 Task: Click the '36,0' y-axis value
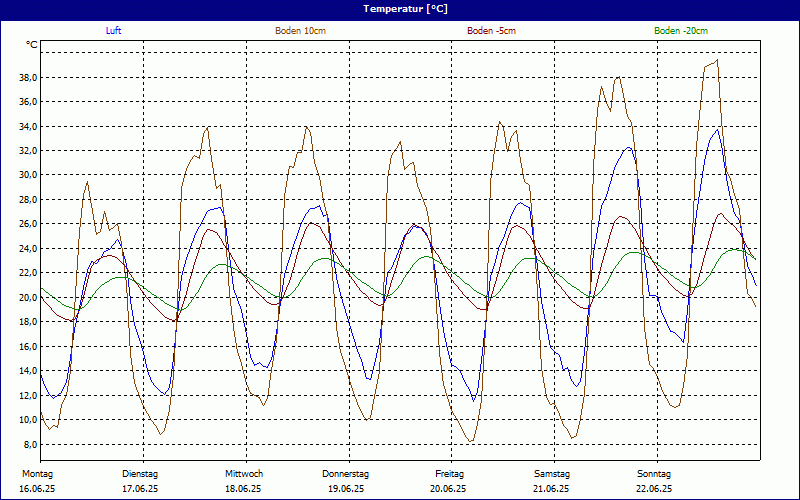point(29,102)
